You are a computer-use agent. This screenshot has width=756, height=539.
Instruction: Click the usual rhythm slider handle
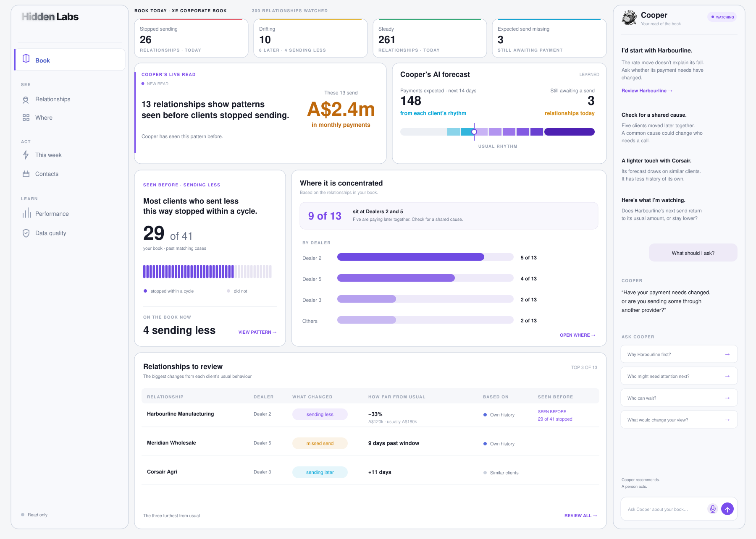[x=474, y=132]
